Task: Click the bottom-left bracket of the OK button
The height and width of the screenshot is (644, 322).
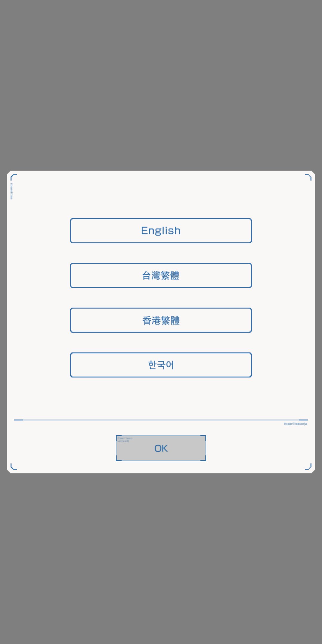Action: click(118, 459)
